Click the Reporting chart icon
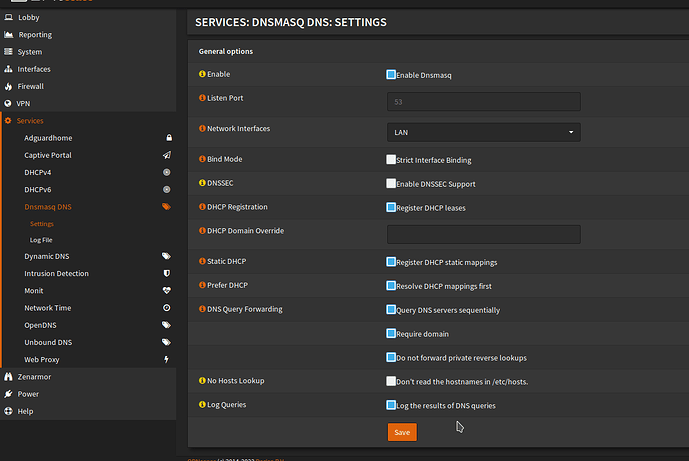Viewport: 689px width, 461px height. point(8,34)
